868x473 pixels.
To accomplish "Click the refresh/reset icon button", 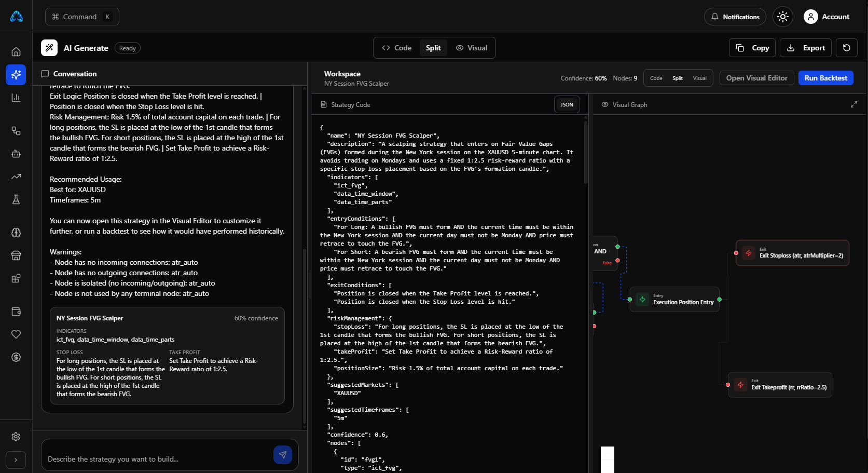I will point(847,48).
